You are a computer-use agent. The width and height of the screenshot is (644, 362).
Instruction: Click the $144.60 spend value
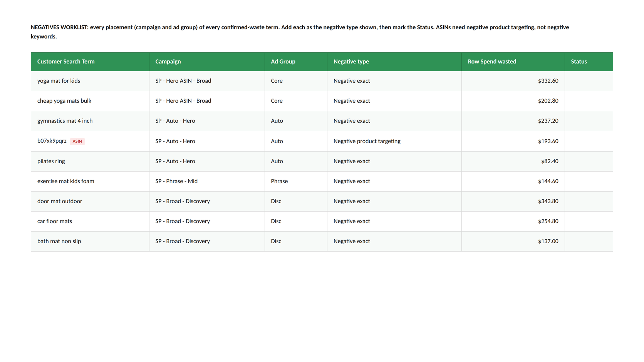tap(548, 181)
